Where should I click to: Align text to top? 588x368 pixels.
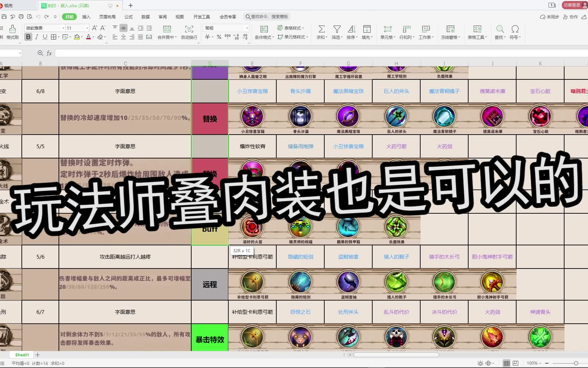point(115,28)
